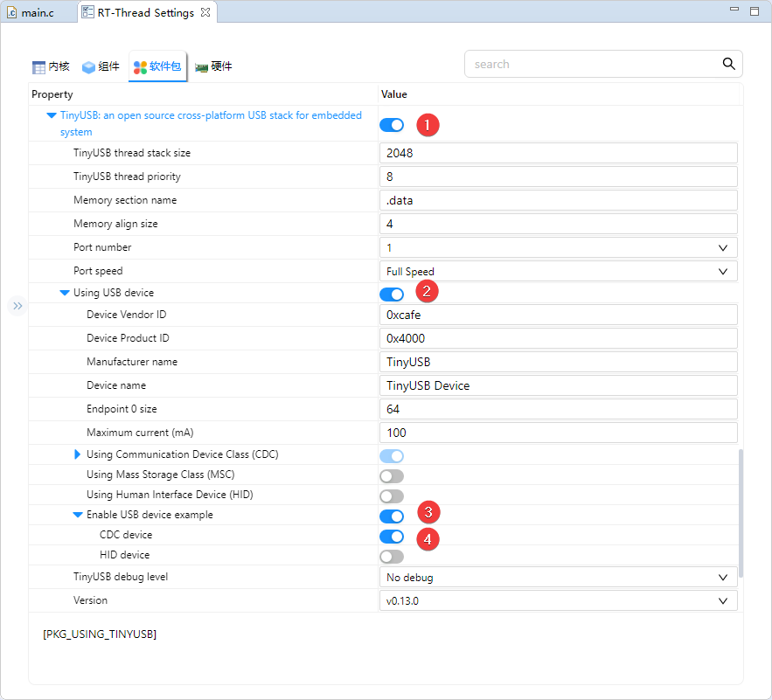Click the Property column header
Viewport: 772px width, 700px height.
(x=52, y=94)
